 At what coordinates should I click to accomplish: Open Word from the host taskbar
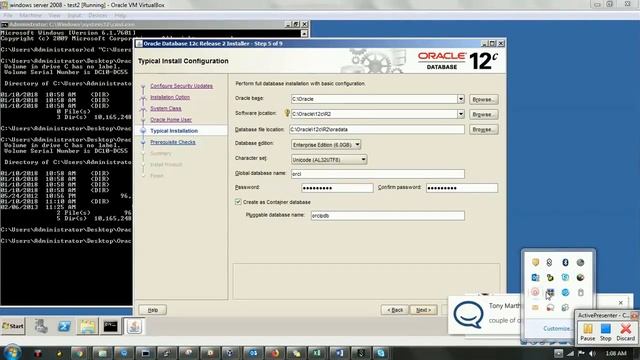(339, 353)
